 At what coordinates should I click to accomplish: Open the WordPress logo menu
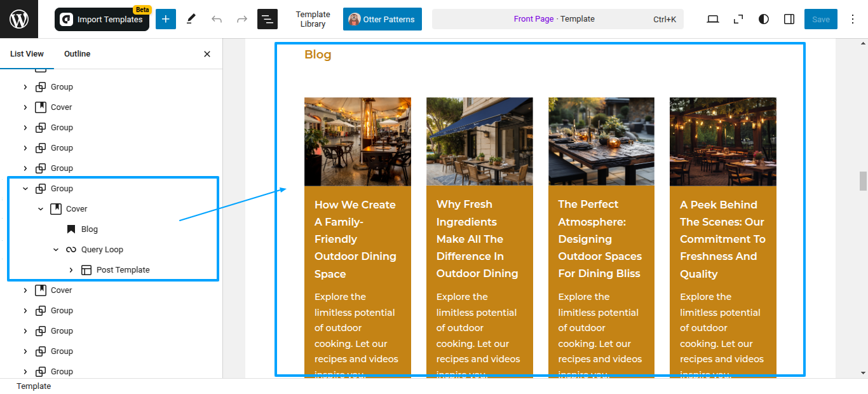(19, 19)
